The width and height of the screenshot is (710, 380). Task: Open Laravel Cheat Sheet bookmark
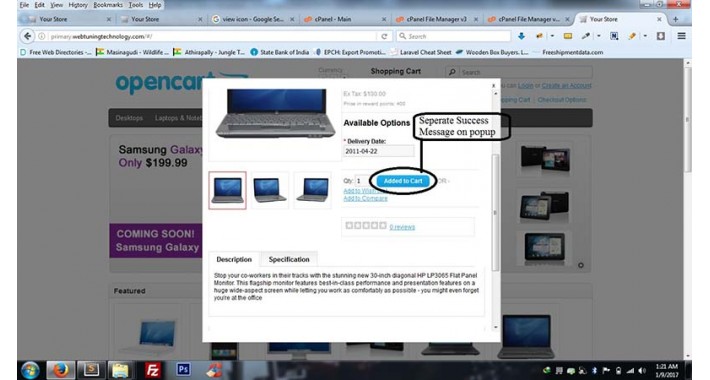pos(421,52)
